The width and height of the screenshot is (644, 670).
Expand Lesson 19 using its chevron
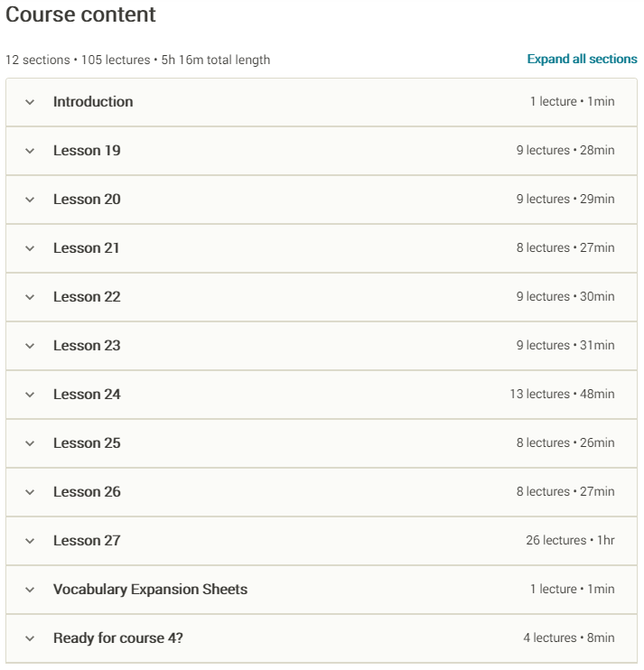pos(30,151)
